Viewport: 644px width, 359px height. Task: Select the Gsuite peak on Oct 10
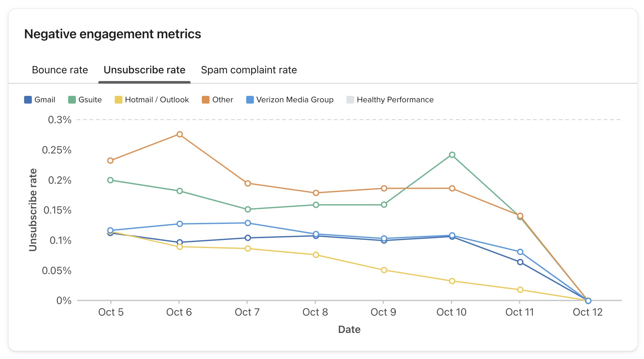(x=452, y=154)
